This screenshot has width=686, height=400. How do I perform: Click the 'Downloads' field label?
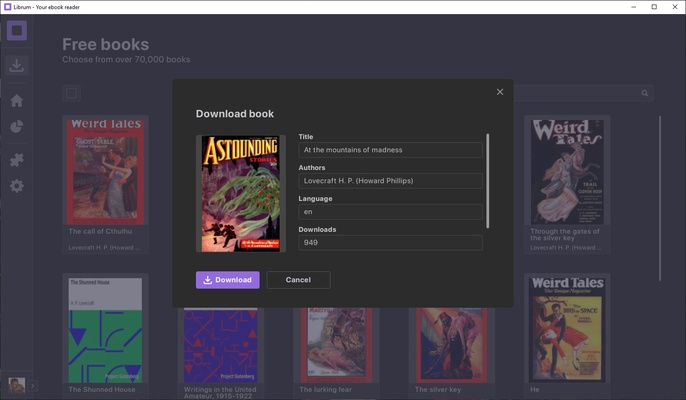coord(317,229)
